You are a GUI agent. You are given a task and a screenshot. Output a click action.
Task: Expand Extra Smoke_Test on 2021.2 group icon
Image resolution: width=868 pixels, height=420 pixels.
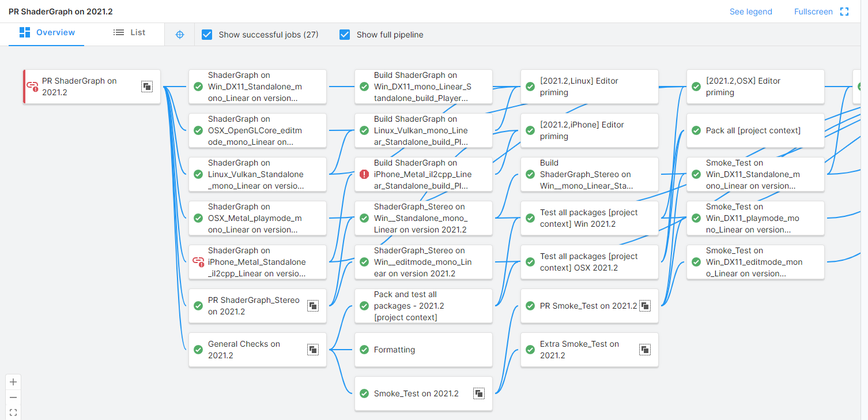[645, 350]
